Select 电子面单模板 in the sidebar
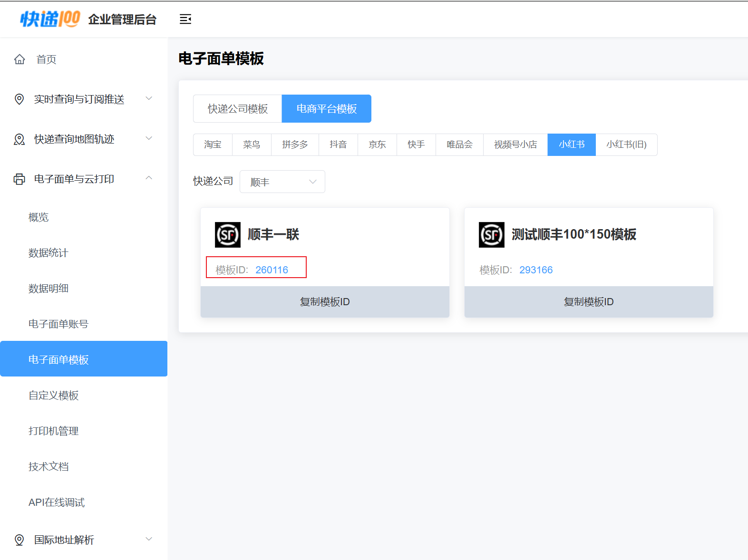 pyautogui.click(x=84, y=359)
